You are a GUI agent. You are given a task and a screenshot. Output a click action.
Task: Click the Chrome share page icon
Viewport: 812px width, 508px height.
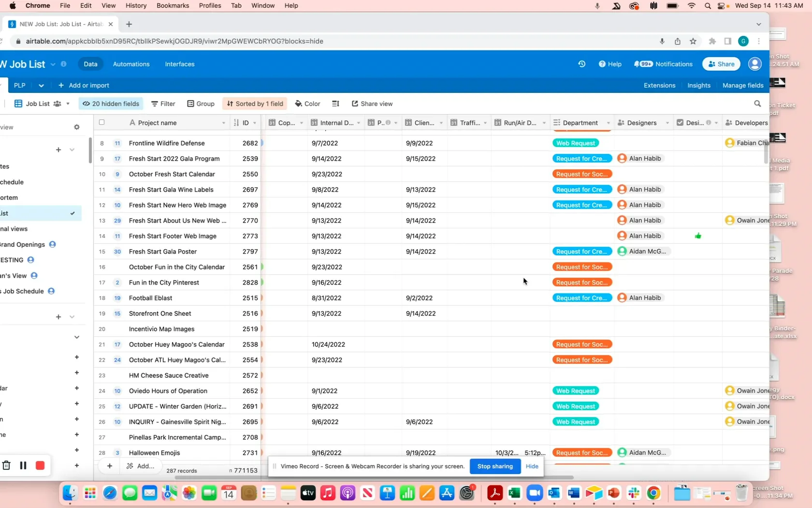click(678, 41)
